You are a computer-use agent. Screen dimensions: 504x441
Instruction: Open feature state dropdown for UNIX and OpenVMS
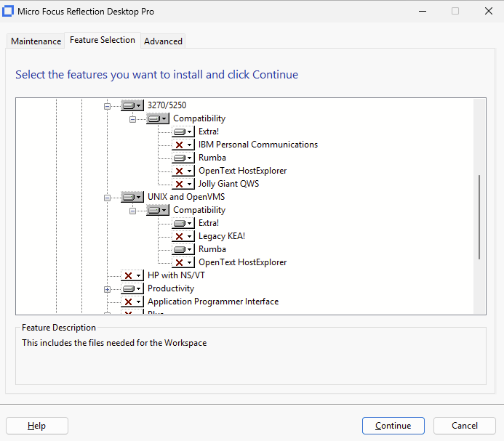pos(132,197)
